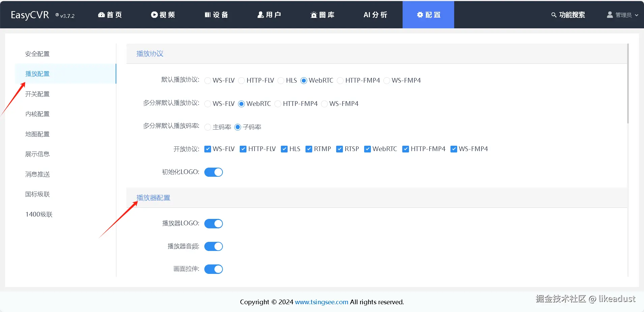Select HLS as default playback protocol

[x=281, y=81]
